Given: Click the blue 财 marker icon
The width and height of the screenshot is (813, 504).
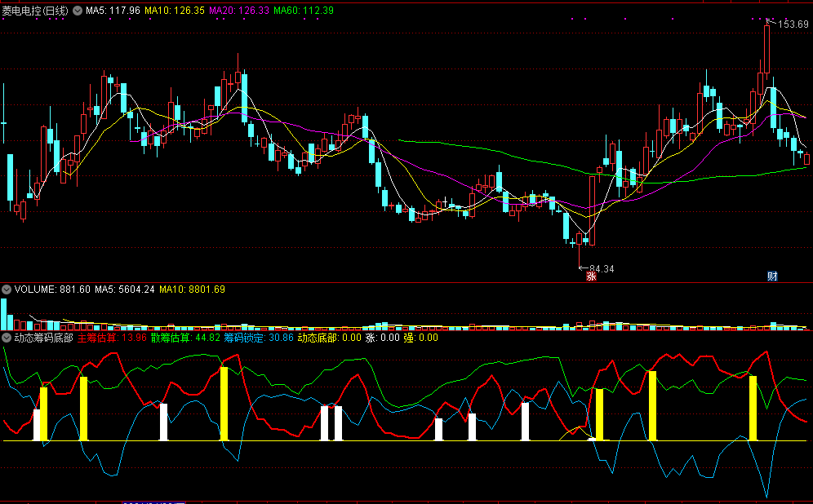Looking at the screenshot, I should (x=772, y=276).
